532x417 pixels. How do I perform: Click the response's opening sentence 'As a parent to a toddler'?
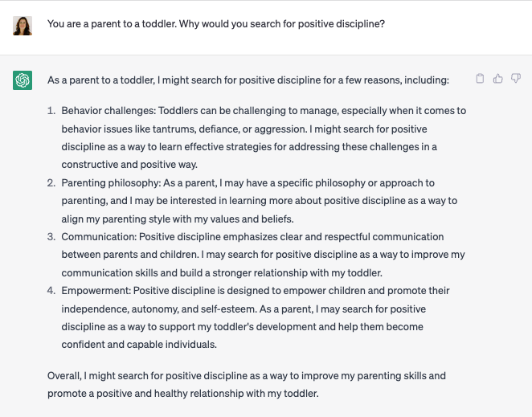point(248,80)
